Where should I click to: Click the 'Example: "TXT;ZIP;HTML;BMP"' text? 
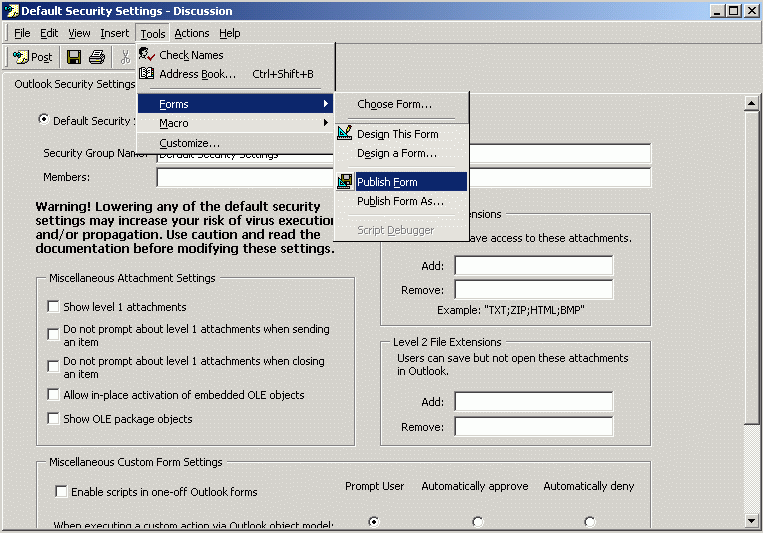[510, 310]
